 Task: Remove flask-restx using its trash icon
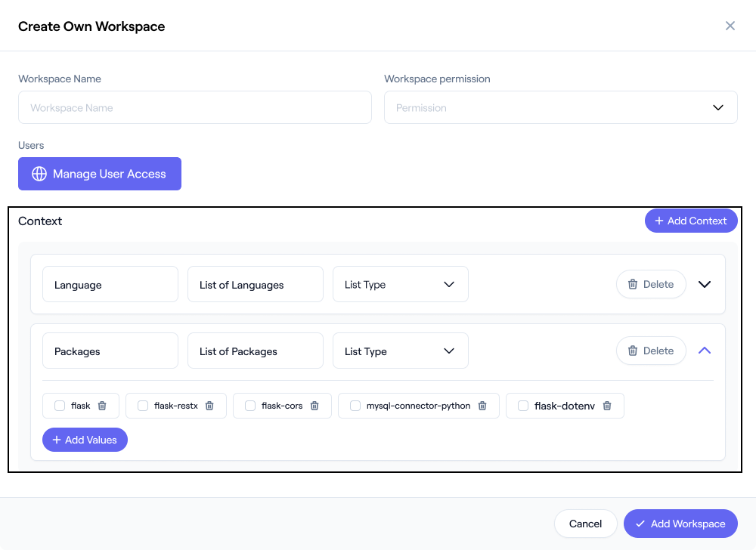(209, 406)
